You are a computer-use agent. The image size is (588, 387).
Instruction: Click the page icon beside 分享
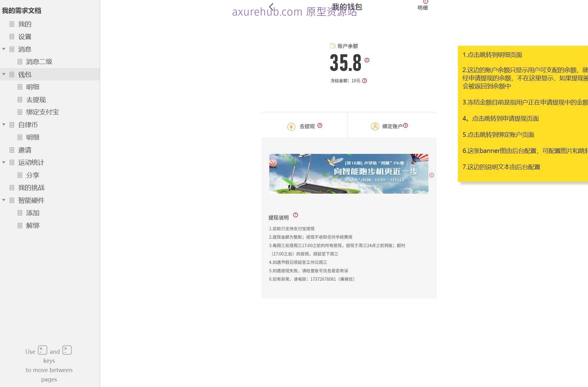click(20, 175)
